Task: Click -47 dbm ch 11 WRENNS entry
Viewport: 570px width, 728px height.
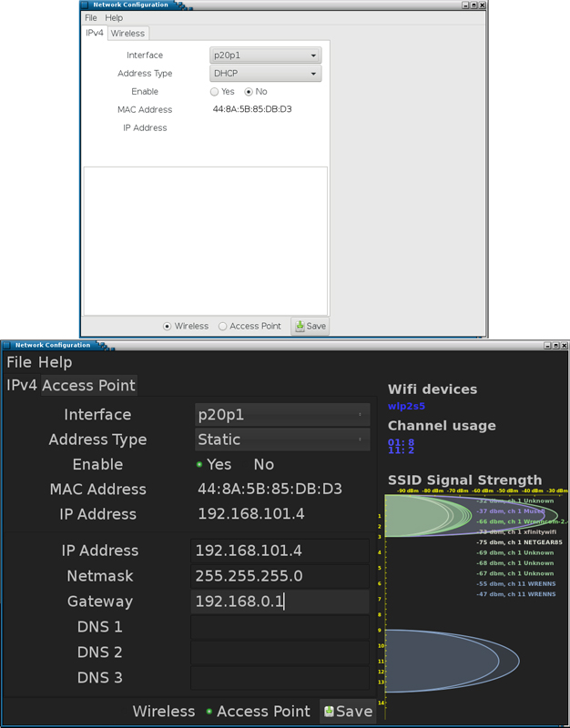Action: point(516,594)
